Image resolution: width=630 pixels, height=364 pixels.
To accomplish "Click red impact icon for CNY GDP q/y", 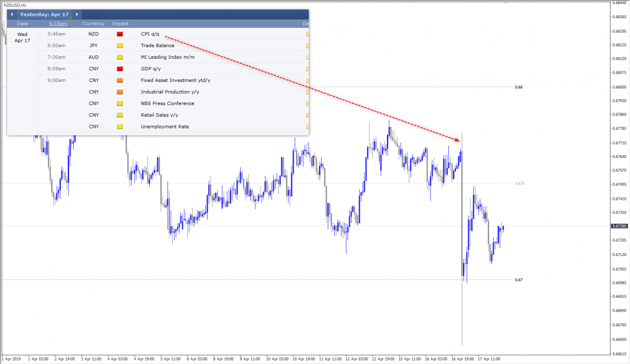I will pos(120,69).
